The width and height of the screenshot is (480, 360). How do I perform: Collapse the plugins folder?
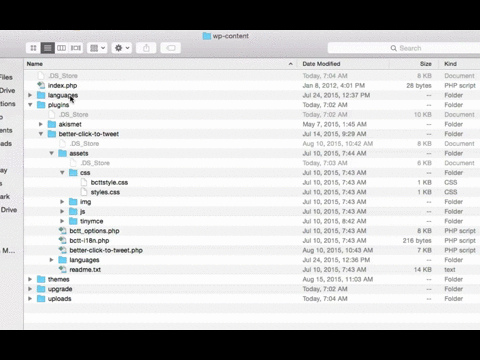tap(30, 105)
